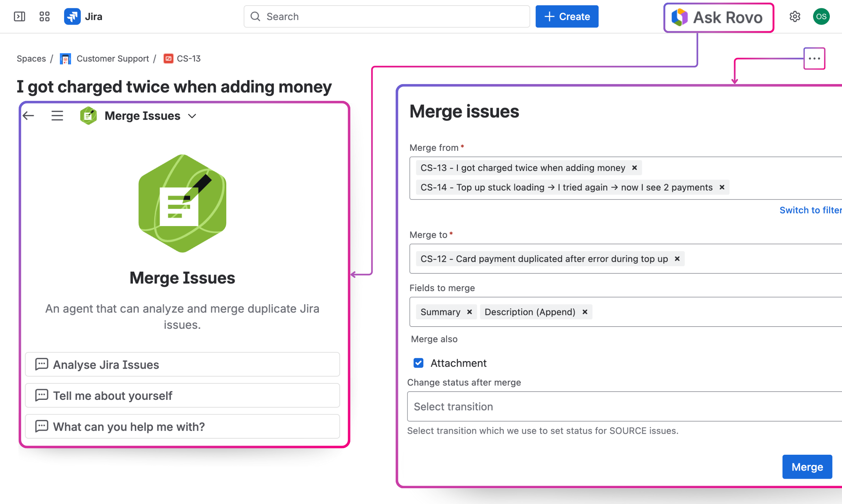
Task: Remove CS-13 from Merge from
Action: 634,168
